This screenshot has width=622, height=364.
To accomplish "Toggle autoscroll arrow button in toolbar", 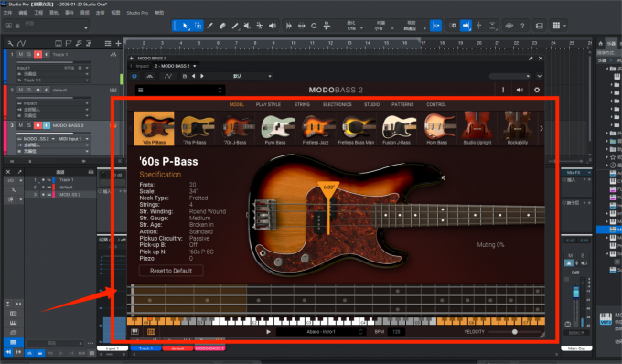I will 466,26.
